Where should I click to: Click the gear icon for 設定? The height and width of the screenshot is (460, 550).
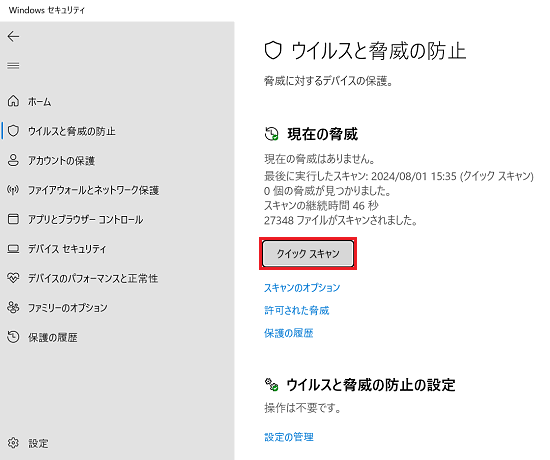[13, 443]
